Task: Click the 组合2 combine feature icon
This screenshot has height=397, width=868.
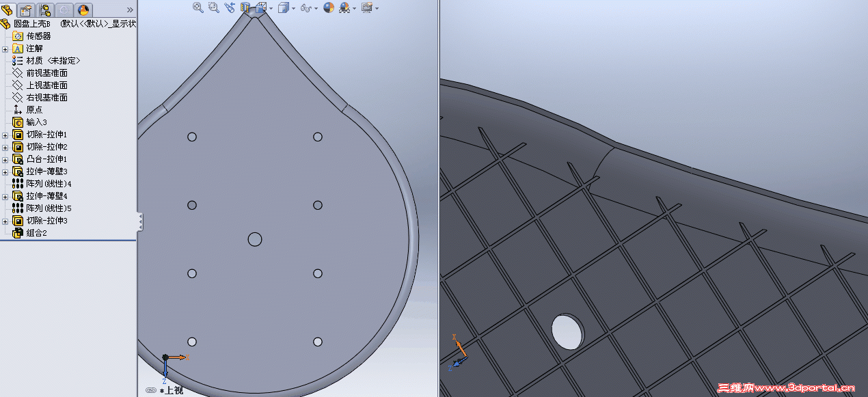Action: (x=18, y=233)
